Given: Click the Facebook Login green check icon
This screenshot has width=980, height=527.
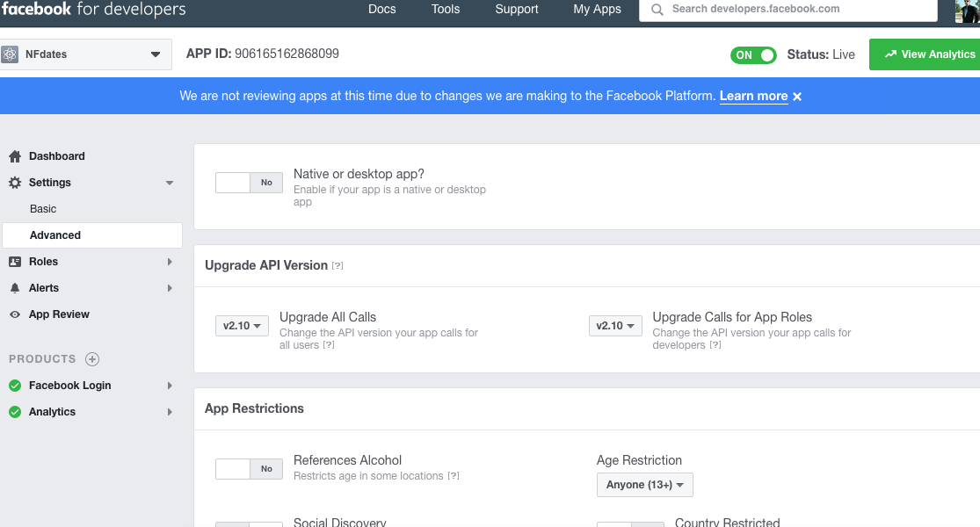Looking at the screenshot, I should [15, 386].
